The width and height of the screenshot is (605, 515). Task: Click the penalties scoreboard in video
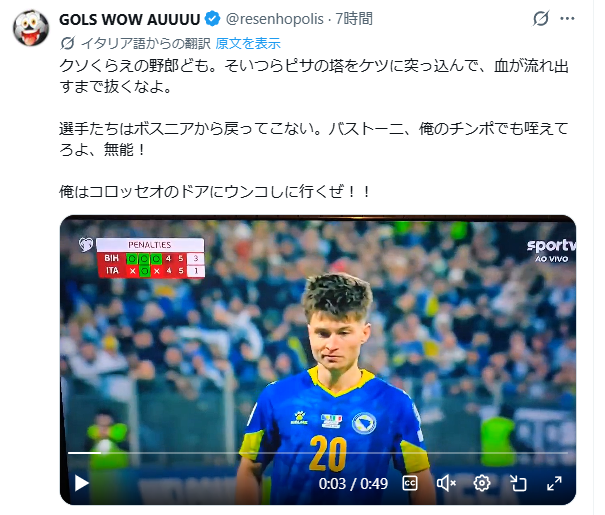tap(150, 258)
